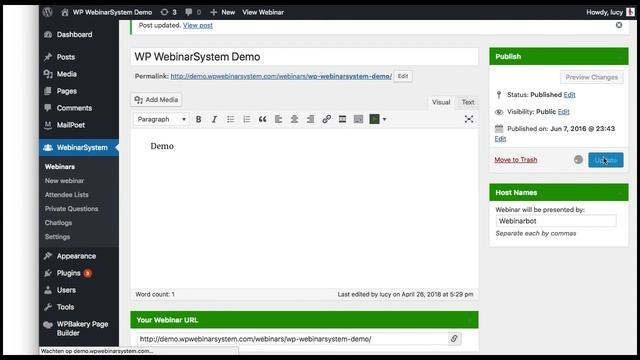Click View Webinar in admin bar
The height and width of the screenshot is (360, 640).
263,12
